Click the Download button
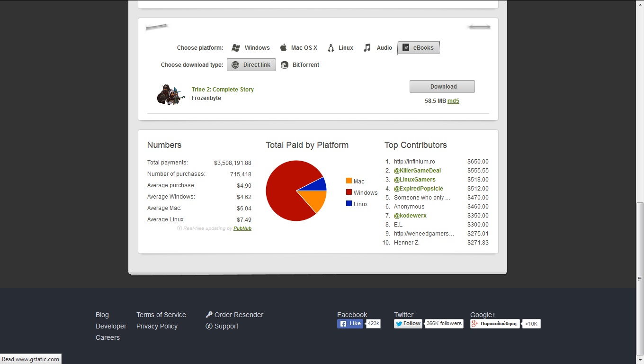The image size is (644, 364). pyautogui.click(x=442, y=86)
